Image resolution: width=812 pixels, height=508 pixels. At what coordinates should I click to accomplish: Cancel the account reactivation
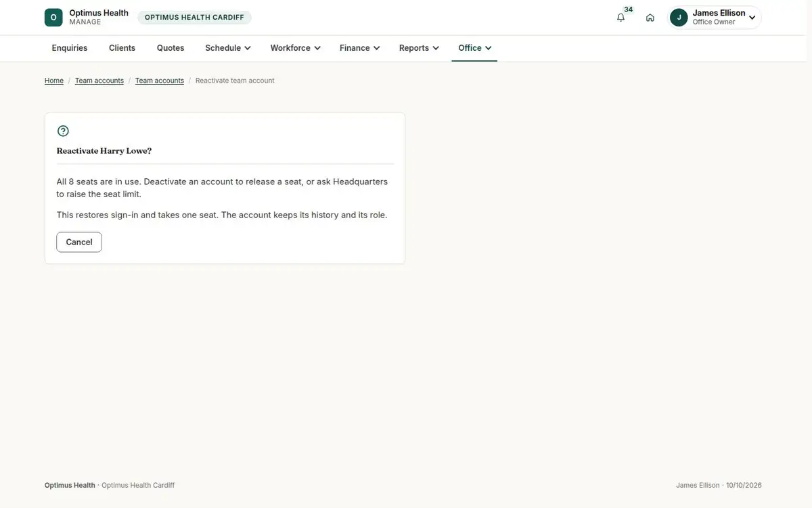[x=79, y=242]
